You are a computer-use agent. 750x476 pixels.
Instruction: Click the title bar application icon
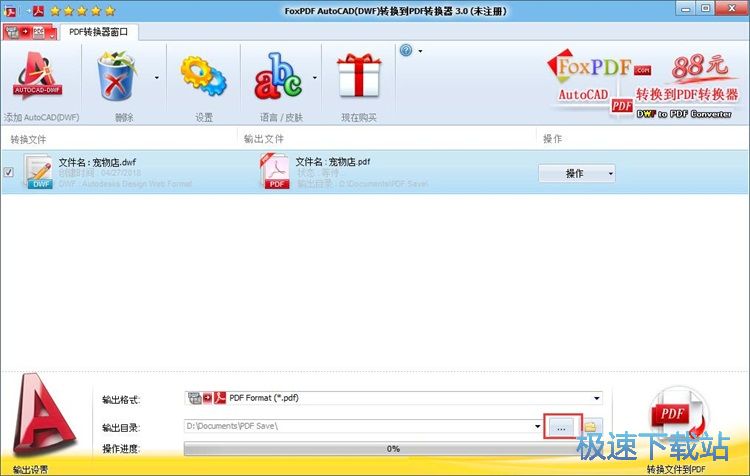10,11
